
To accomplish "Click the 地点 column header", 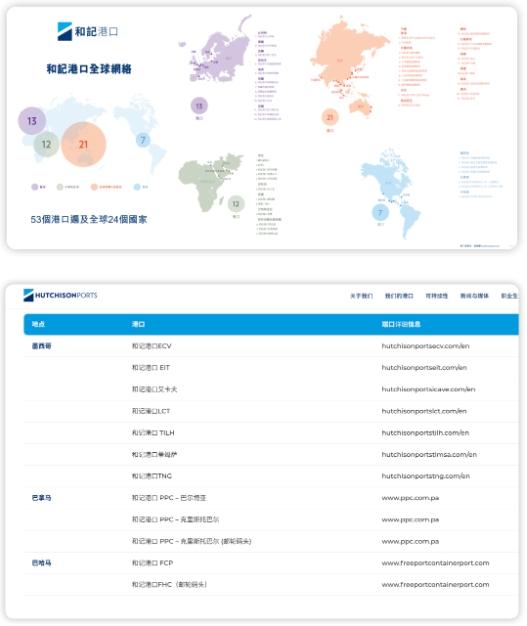I will pyautogui.click(x=38, y=324).
